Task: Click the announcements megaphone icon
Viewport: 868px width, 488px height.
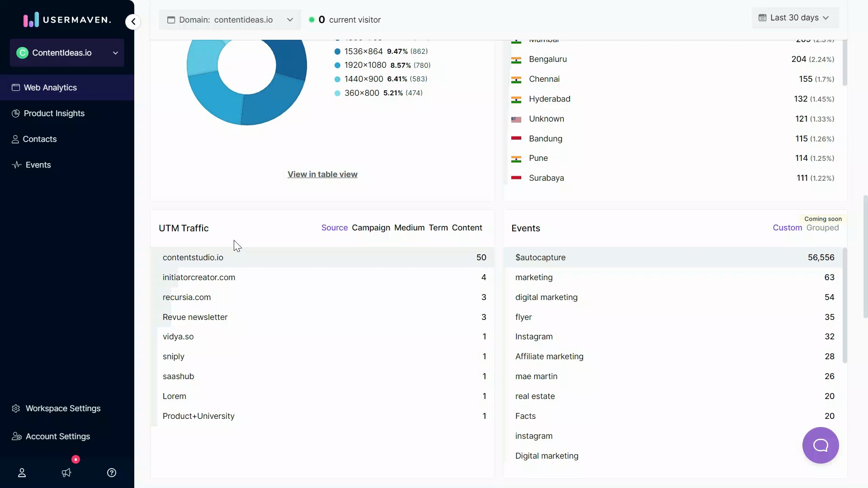Action: coord(66,473)
